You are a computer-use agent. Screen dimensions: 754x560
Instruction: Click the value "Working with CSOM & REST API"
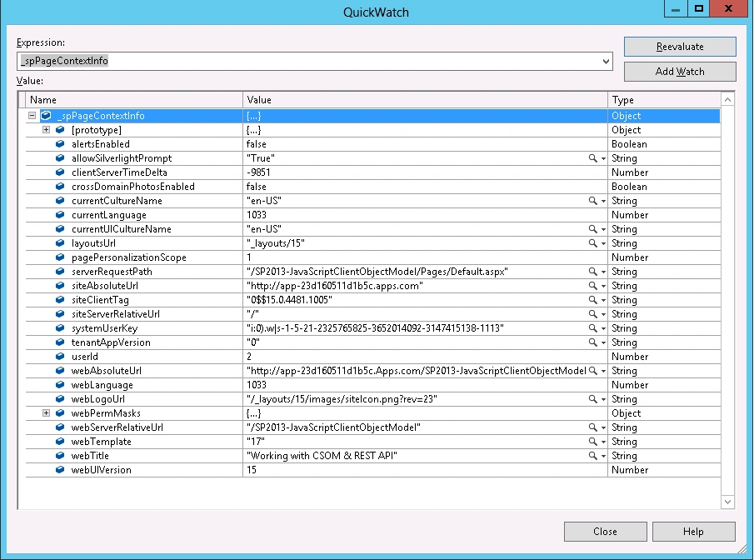[322, 456]
